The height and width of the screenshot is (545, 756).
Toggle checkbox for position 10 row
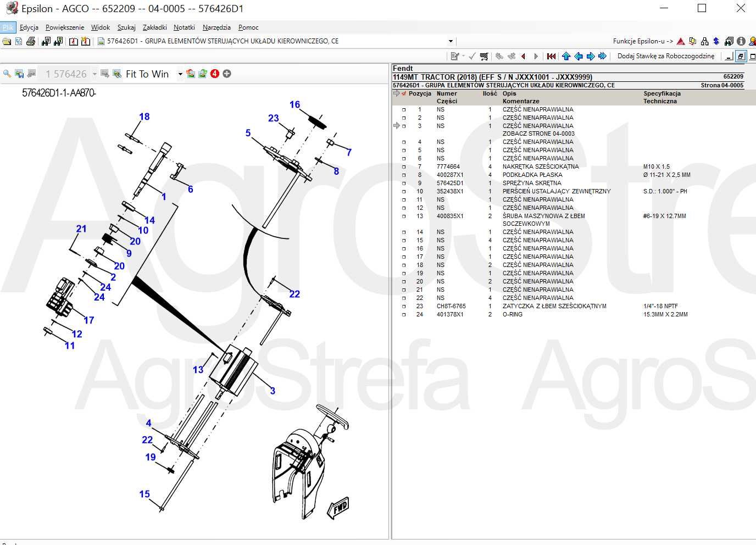(x=404, y=192)
